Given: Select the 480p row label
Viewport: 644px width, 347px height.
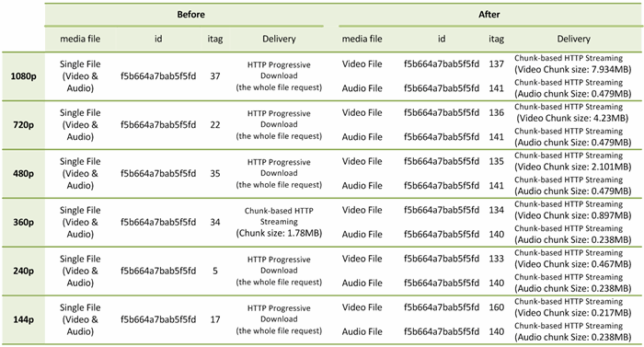Looking at the screenshot, I should (23, 173).
